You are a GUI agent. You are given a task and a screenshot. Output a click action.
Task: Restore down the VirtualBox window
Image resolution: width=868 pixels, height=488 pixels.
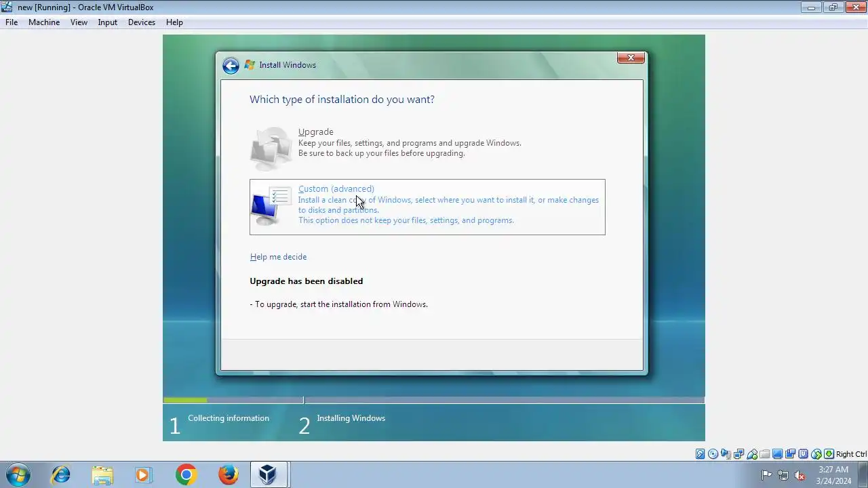(833, 7)
